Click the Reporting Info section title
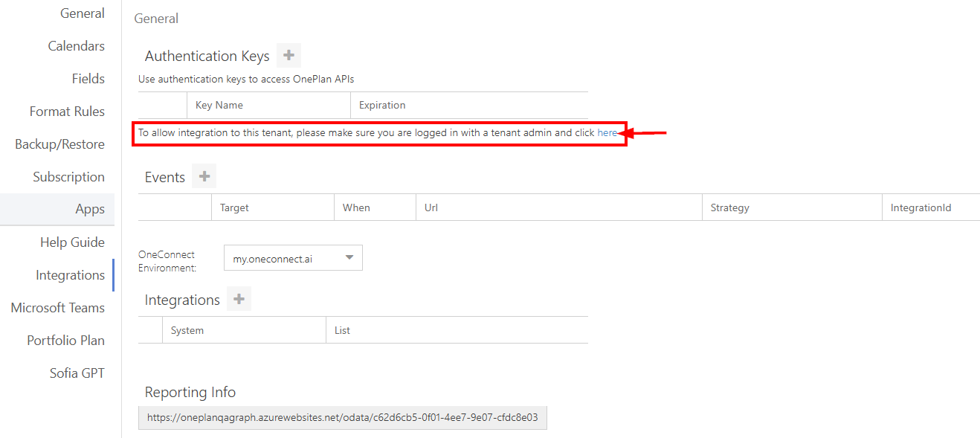980x438 pixels. click(190, 392)
